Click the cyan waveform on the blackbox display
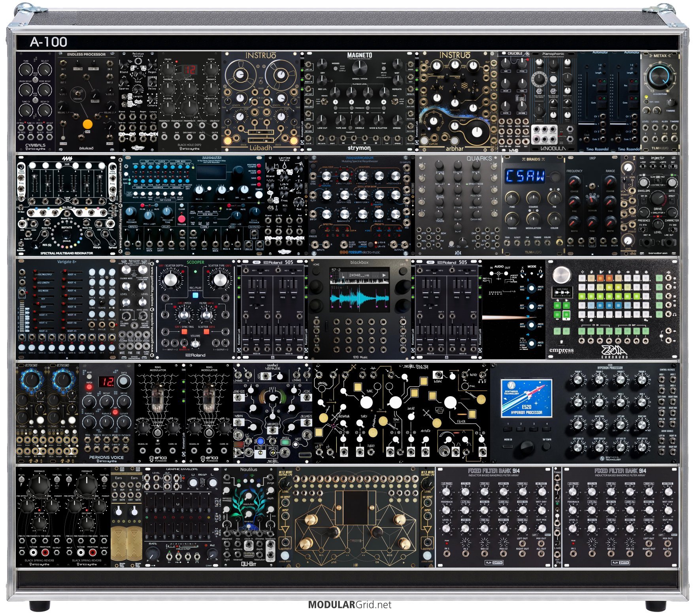Screen dimensions: 700x613 tap(360, 299)
